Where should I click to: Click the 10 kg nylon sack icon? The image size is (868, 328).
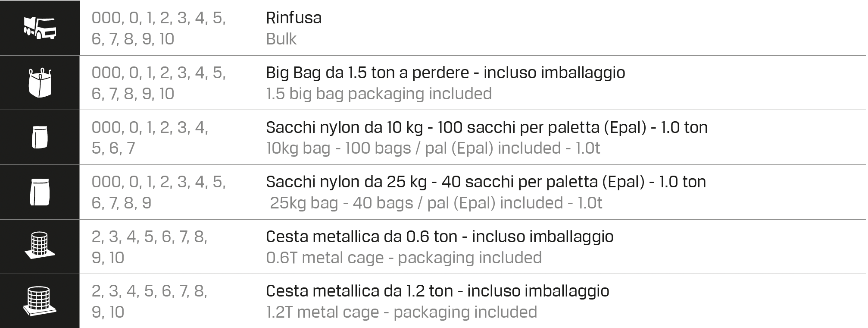40,137
